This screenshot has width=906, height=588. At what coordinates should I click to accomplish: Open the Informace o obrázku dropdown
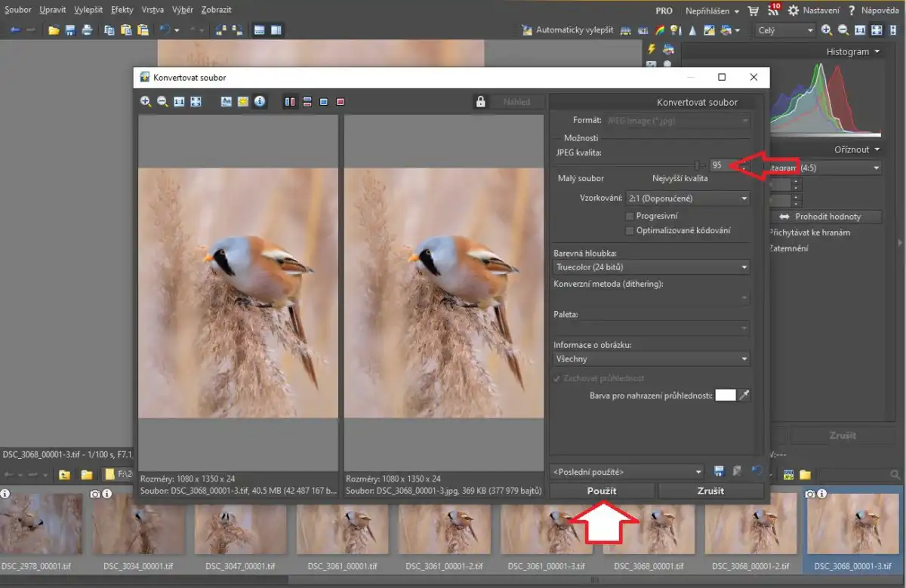[x=651, y=359]
